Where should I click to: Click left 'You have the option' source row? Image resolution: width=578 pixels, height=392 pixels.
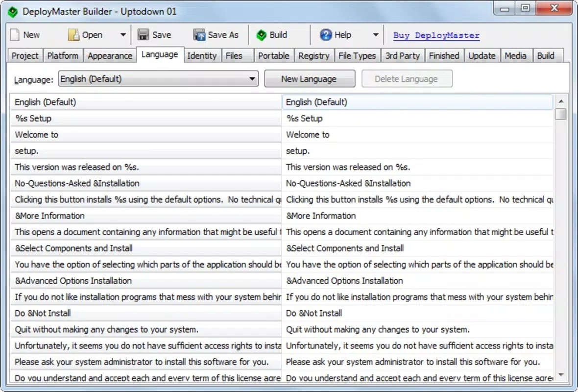point(146,265)
